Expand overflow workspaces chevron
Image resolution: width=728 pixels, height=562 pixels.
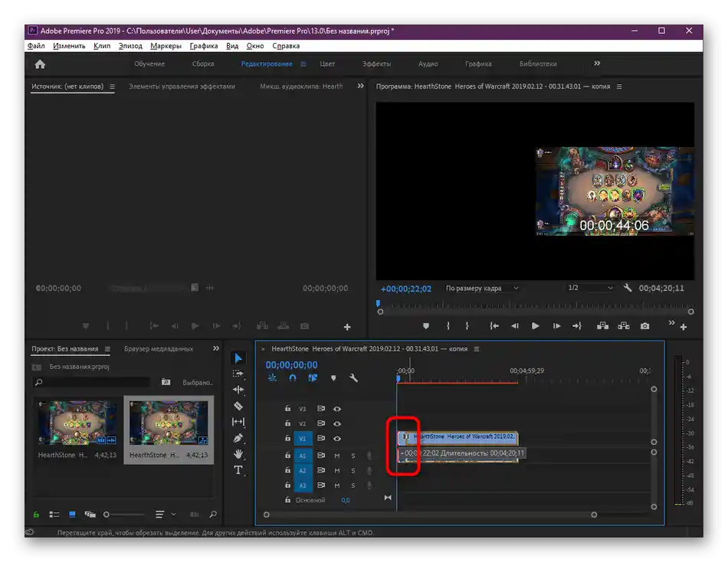point(597,63)
